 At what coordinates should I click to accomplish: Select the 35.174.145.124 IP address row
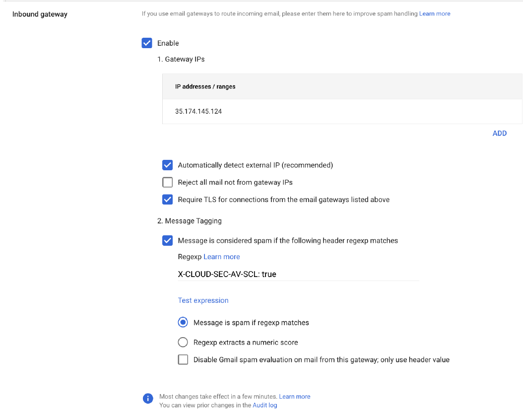[198, 111]
